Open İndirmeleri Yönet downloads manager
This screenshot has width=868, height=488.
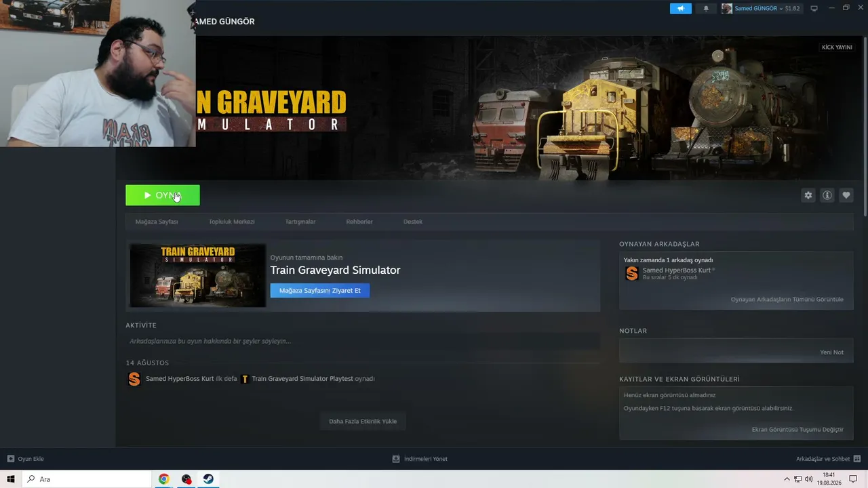tap(426, 459)
